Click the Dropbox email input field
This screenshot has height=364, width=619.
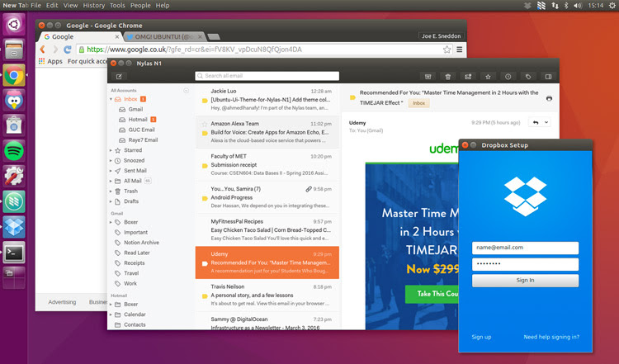point(525,248)
